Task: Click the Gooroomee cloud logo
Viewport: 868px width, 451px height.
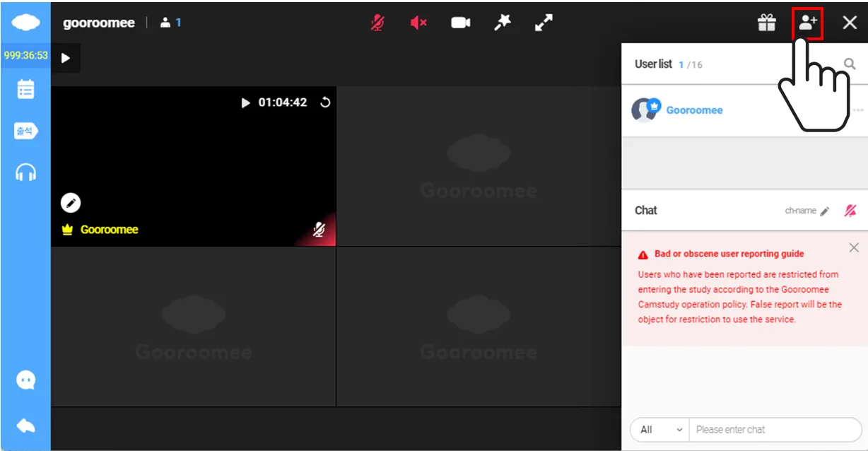Action: click(x=25, y=23)
